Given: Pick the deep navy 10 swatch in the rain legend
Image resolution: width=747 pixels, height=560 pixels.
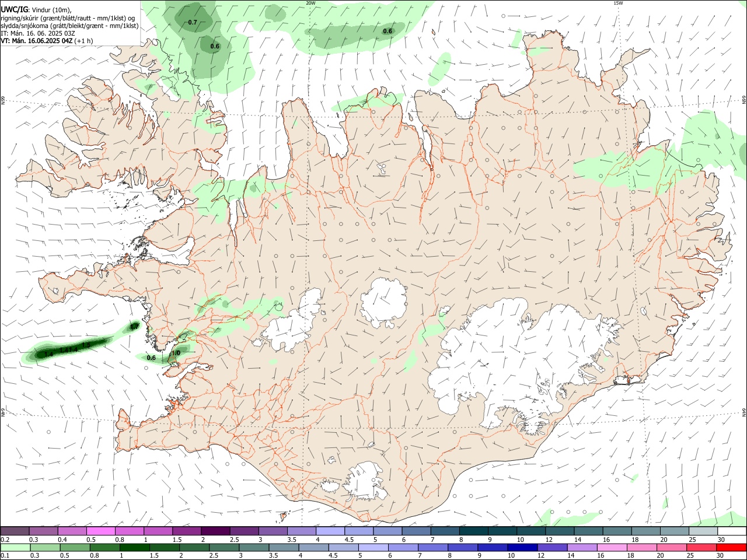Looking at the screenshot, I should (522, 548).
